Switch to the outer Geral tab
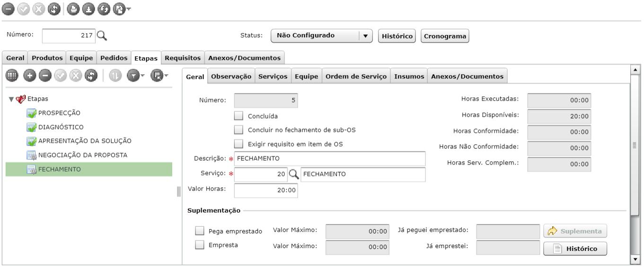Viewport: 644px width, 267px height. pyautogui.click(x=15, y=58)
